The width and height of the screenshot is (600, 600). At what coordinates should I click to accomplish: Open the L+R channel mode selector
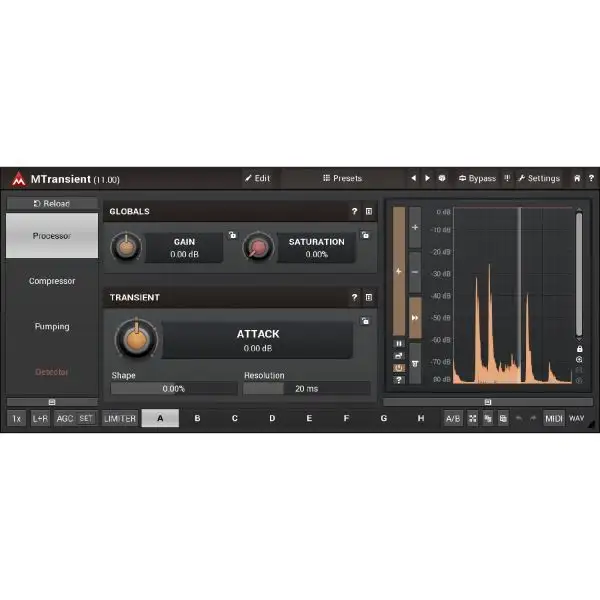[40, 419]
